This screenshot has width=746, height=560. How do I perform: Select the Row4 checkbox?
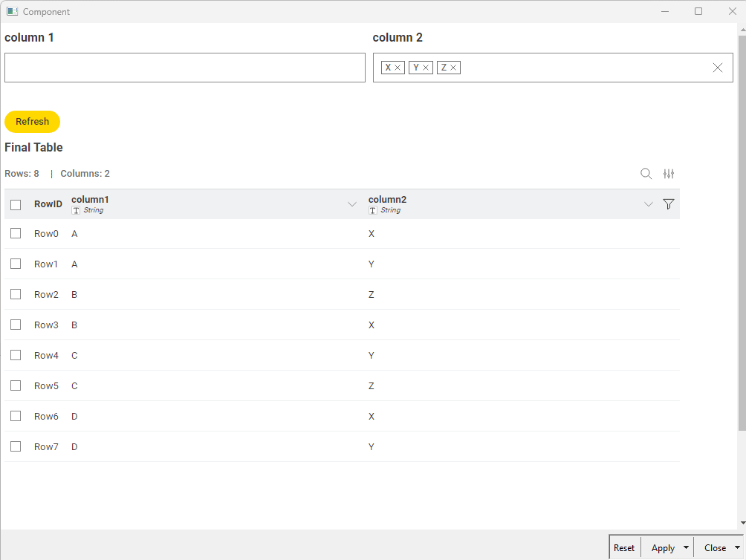tap(16, 355)
